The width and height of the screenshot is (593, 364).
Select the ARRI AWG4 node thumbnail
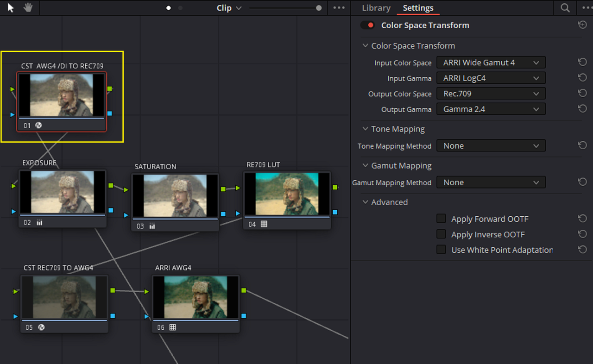[x=196, y=298]
